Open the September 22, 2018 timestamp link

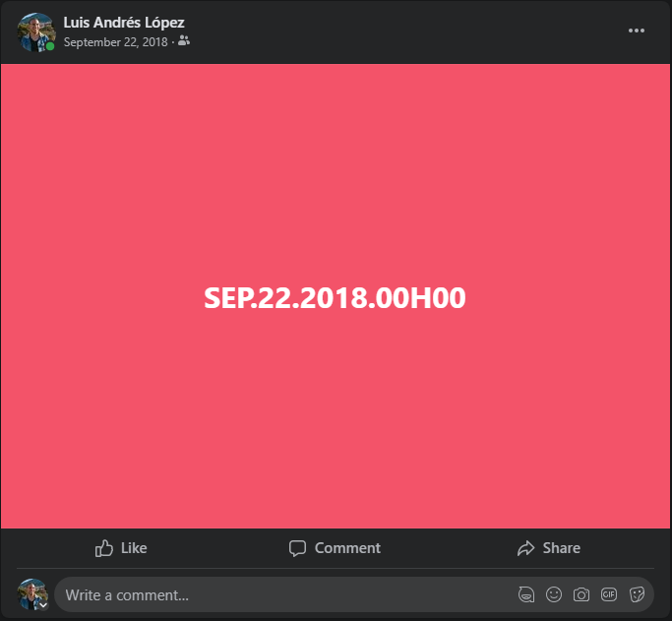click(x=116, y=42)
